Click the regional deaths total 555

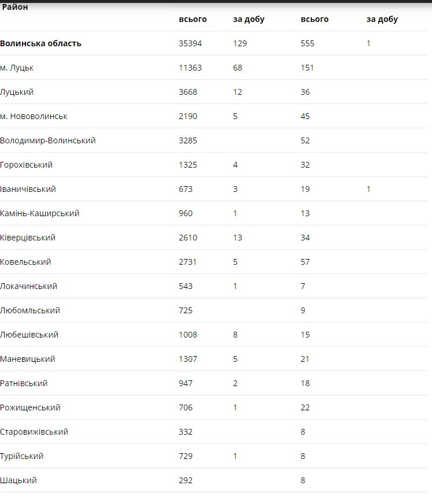(x=307, y=43)
